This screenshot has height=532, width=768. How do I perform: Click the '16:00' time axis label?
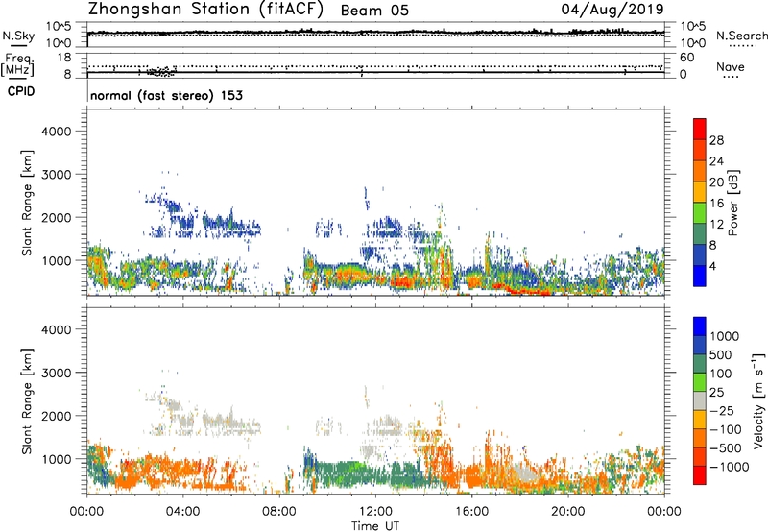(471, 512)
